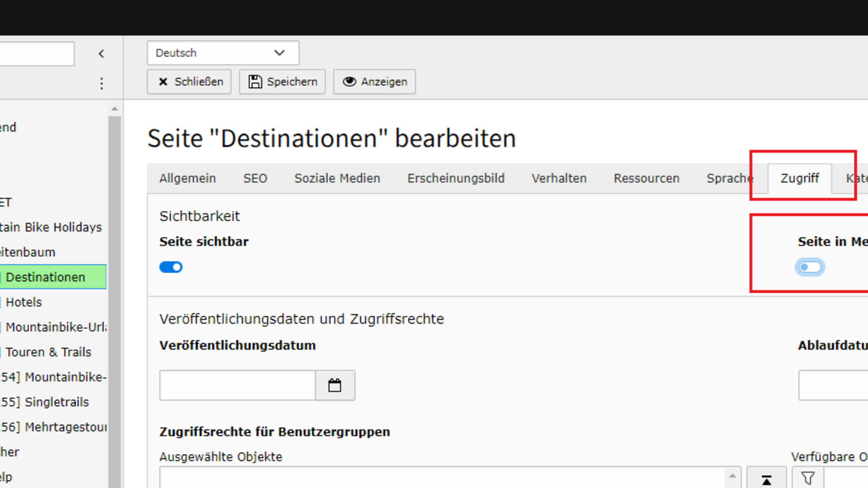Collapse the page tree with left chevron
The image size is (868, 488).
101,54
